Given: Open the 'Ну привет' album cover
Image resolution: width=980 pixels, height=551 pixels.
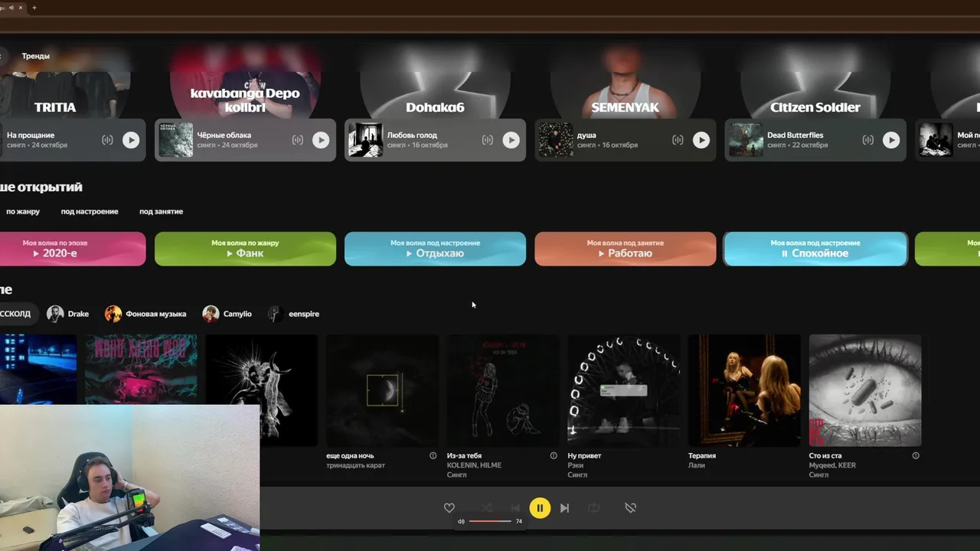Looking at the screenshot, I should [x=623, y=390].
